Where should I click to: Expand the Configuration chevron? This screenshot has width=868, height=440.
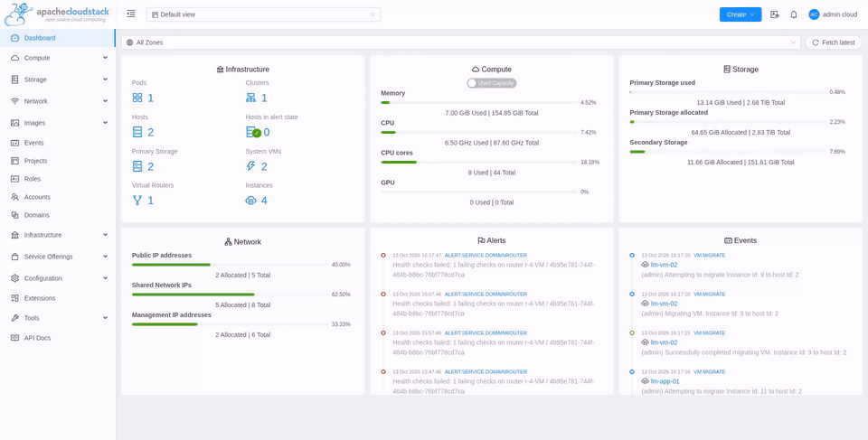click(105, 278)
